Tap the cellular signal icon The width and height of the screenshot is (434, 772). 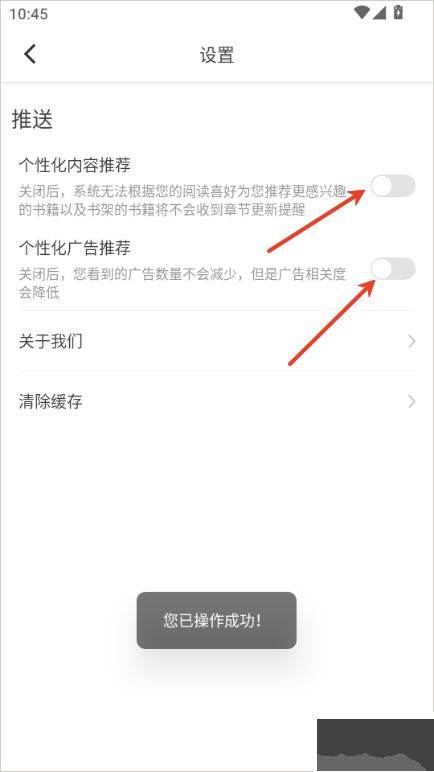pyautogui.click(x=379, y=13)
